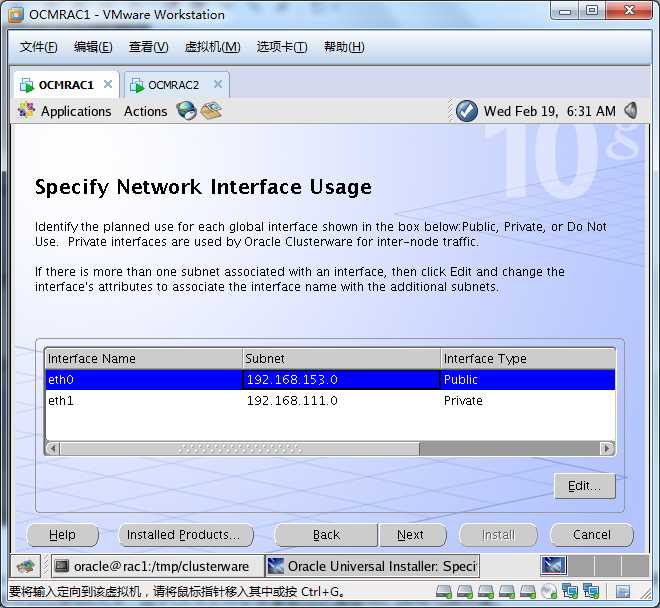
Task: Click the Subnet column header
Action: [341, 359]
